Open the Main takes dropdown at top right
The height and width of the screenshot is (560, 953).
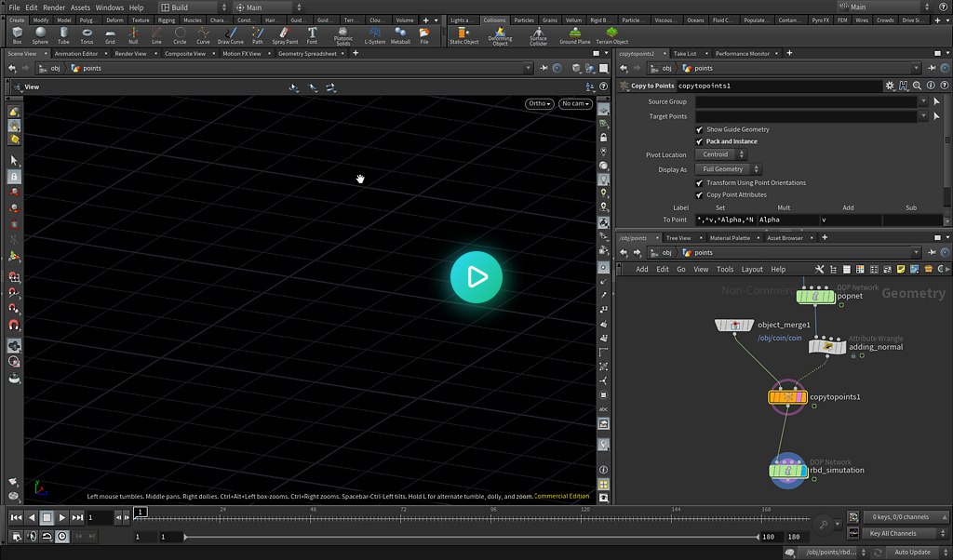(884, 7)
